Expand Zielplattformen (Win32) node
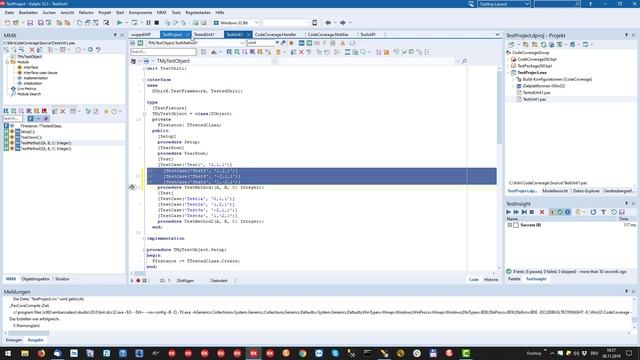Viewport: 640px width, 360px height. point(514,86)
